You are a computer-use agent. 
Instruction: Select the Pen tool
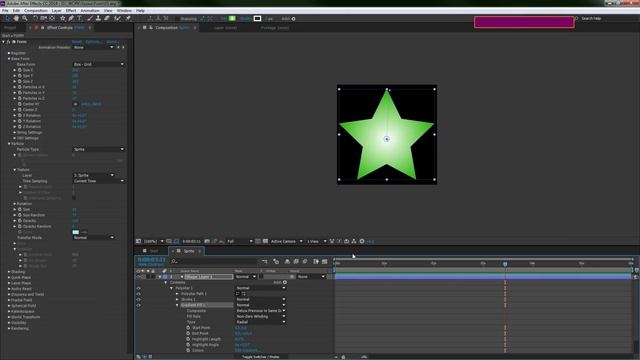71,18
